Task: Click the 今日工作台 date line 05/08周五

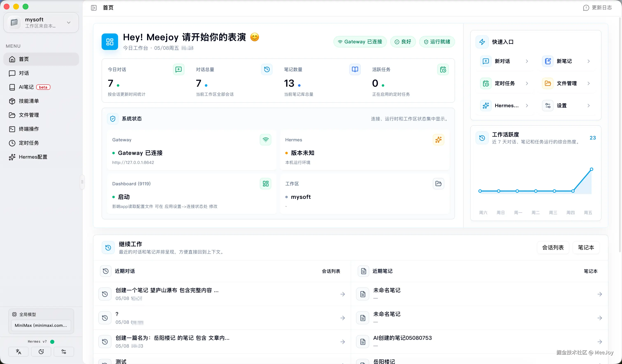Action: click(x=158, y=48)
